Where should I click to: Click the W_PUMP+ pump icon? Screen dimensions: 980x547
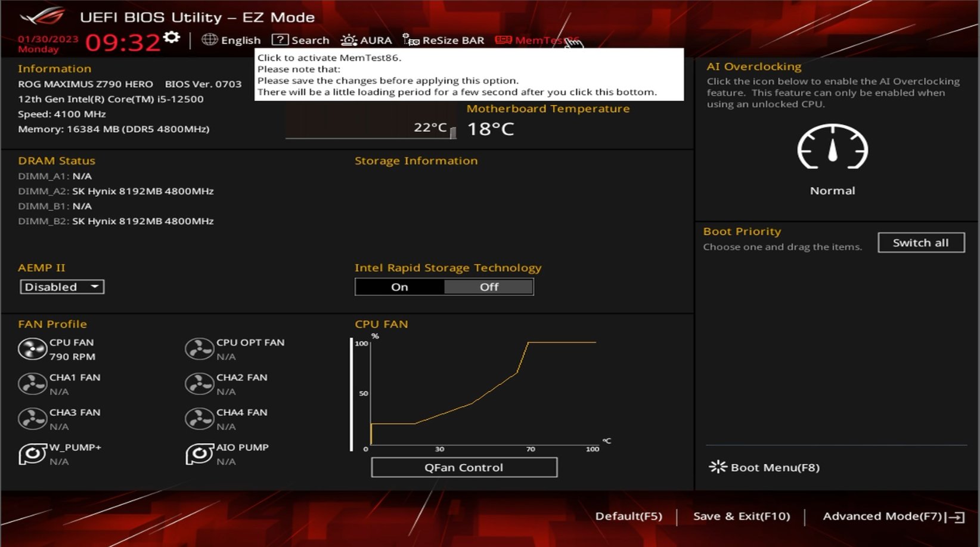pos(32,454)
